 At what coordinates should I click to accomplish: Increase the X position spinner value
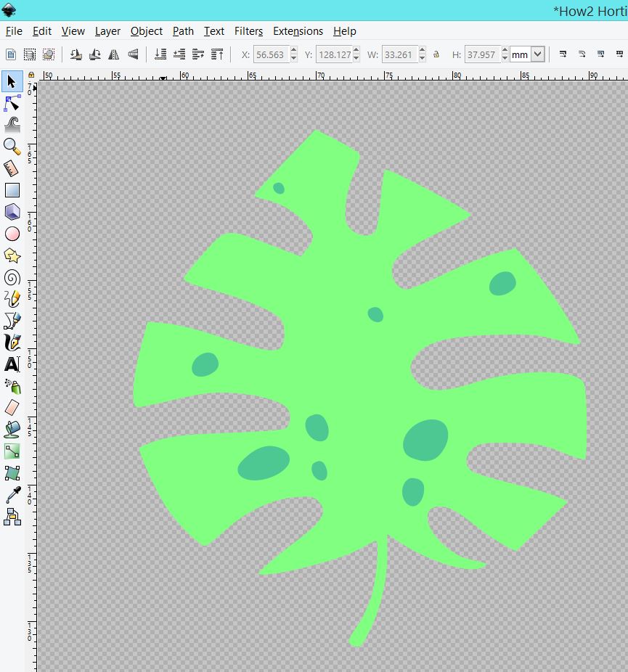pos(293,51)
